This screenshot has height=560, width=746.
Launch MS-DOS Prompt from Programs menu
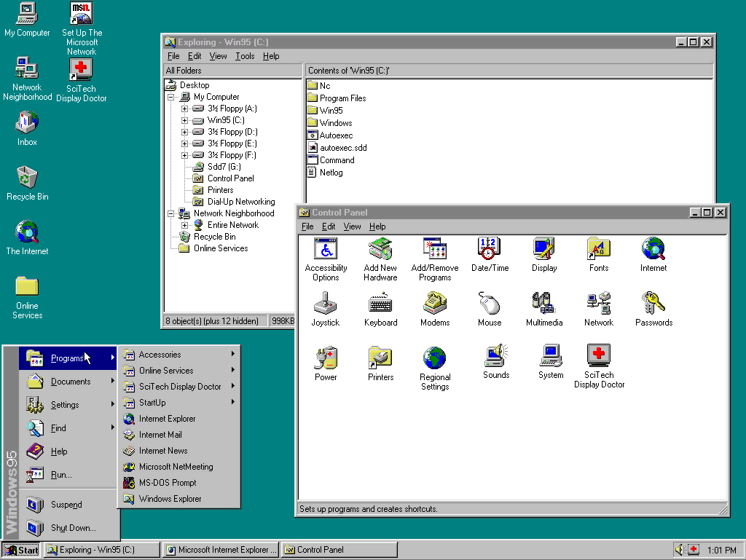click(168, 483)
